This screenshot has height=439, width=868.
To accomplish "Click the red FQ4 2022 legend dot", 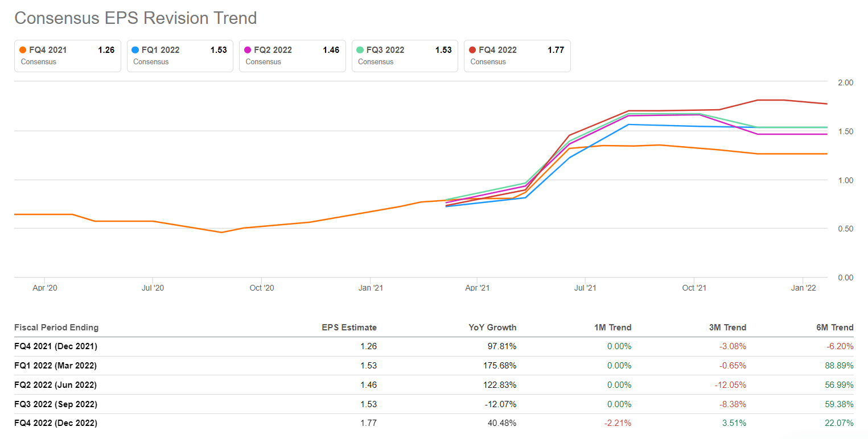I will 472,50.
